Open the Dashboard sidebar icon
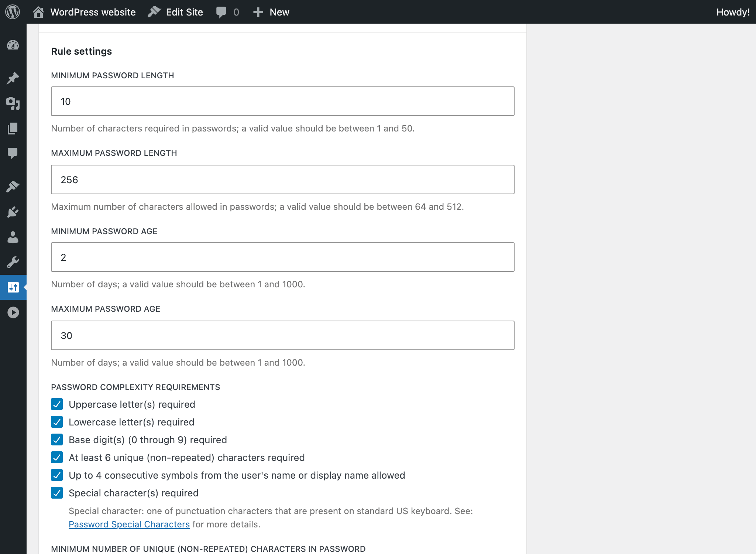 [x=13, y=45]
